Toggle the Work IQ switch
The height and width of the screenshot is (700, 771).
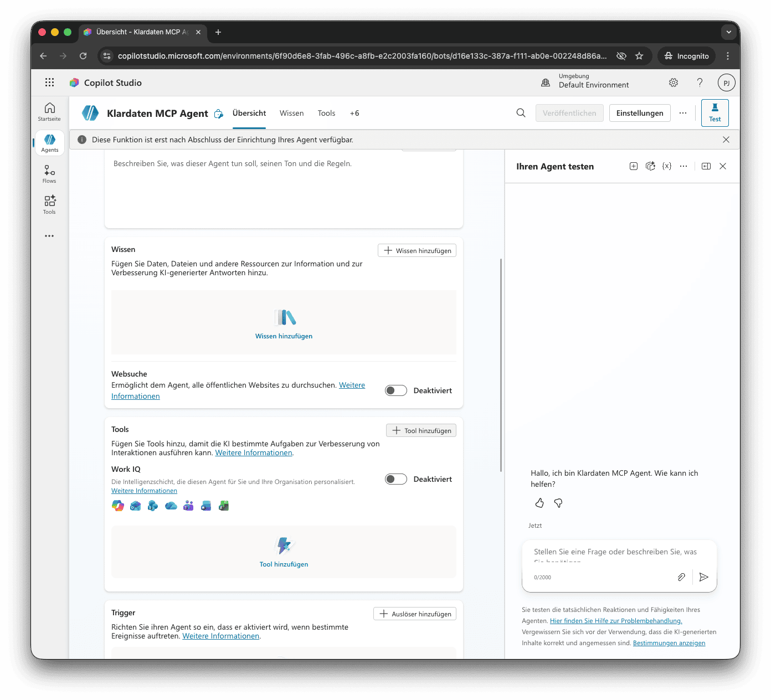[x=396, y=479]
